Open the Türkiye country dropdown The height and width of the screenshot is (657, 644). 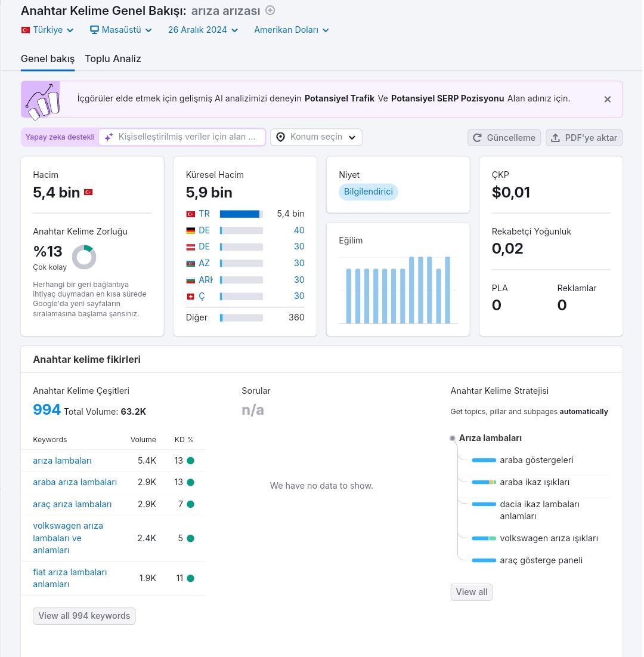coord(48,30)
